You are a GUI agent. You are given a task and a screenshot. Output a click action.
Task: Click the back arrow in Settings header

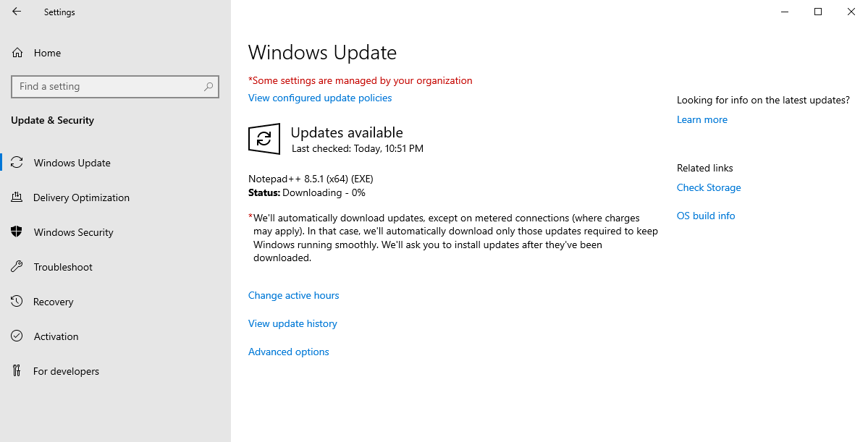click(x=17, y=12)
